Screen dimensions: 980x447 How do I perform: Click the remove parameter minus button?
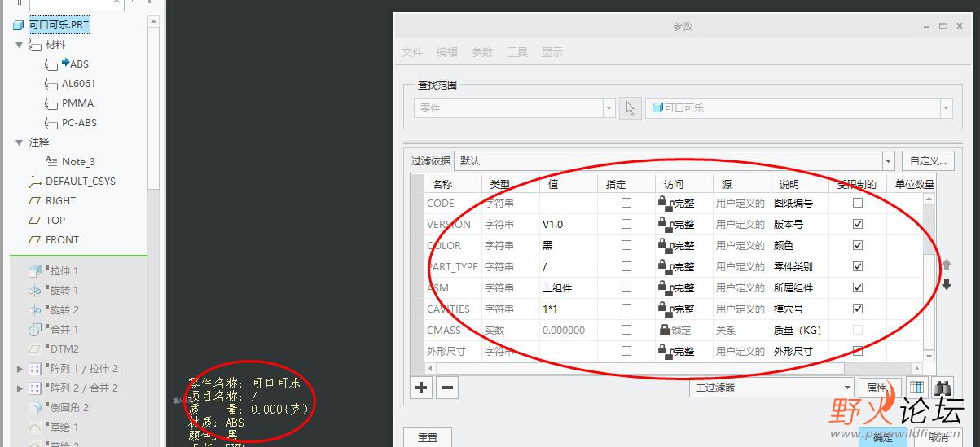(446, 388)
